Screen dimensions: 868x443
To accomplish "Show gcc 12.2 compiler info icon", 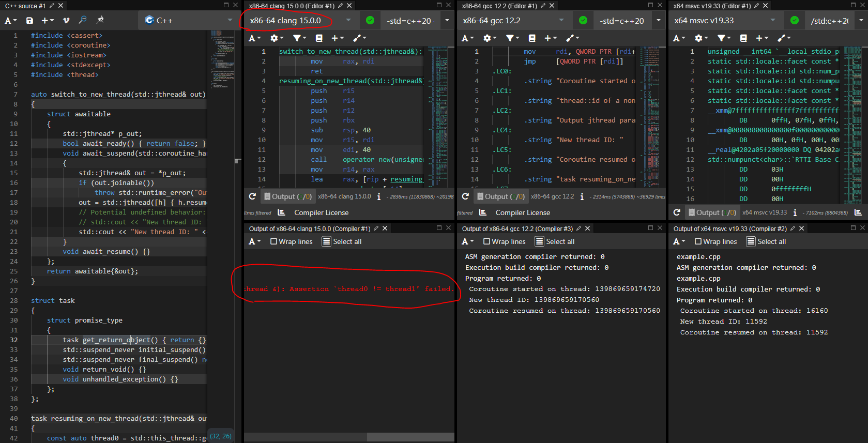I will (x=582, y=196).
